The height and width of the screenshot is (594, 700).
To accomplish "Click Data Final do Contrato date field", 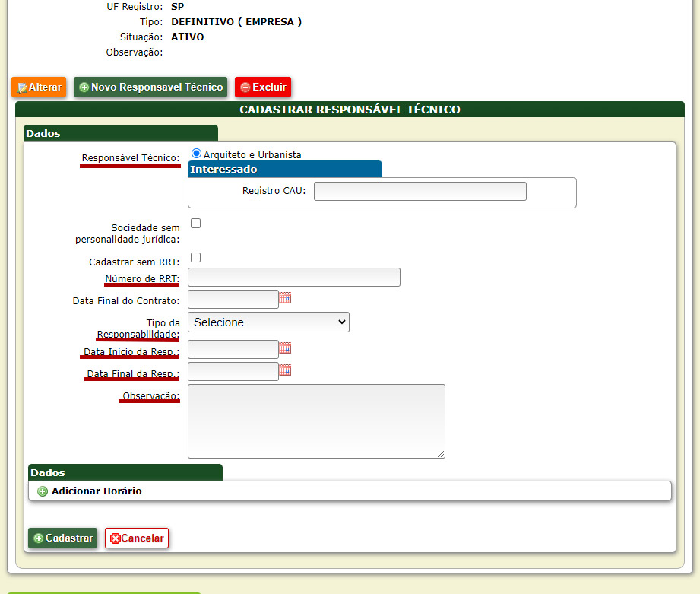I will 233,300.
